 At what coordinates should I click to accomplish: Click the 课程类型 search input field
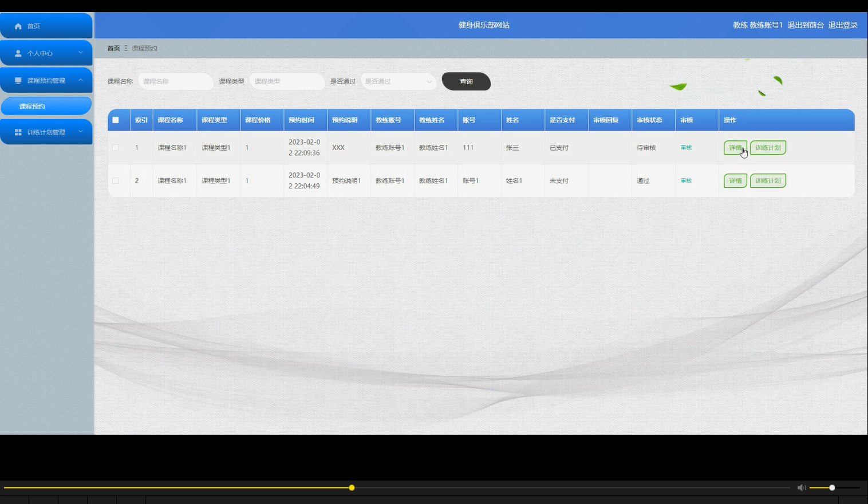coord(287,81)
